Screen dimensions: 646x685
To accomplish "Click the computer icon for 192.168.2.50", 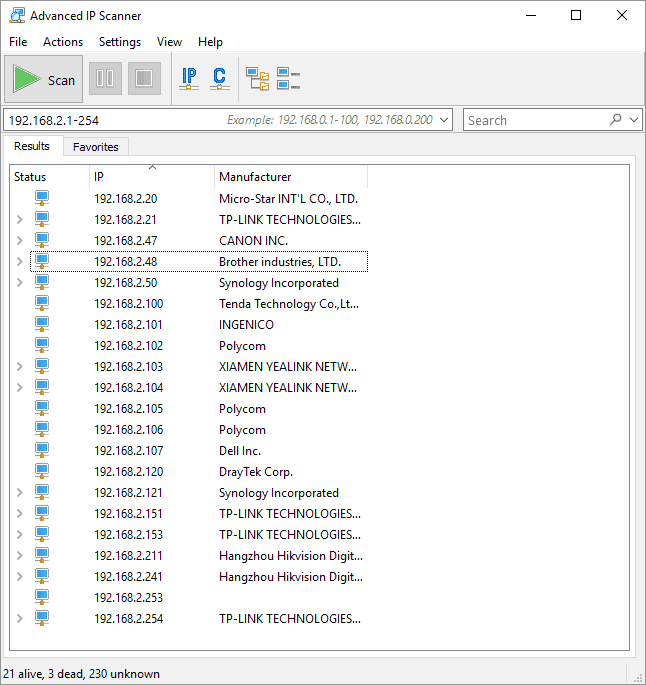I will [x=42, y=282].
